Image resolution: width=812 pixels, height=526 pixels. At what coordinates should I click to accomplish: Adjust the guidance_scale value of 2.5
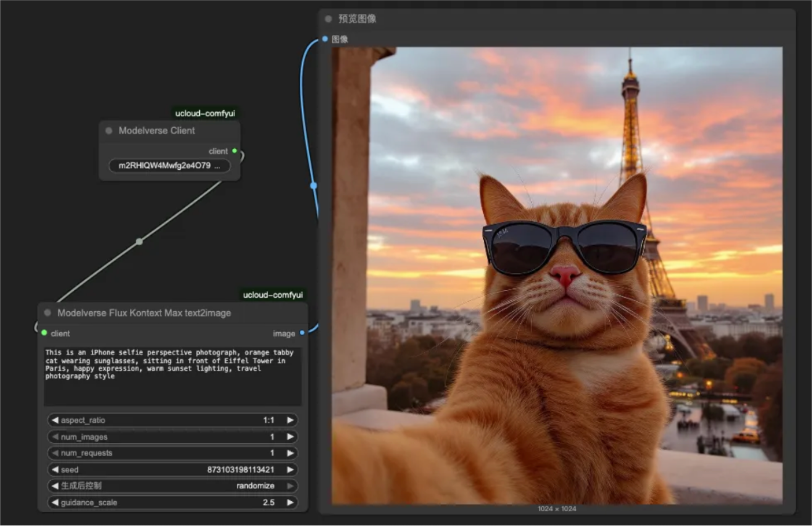[x=269, y=502]
